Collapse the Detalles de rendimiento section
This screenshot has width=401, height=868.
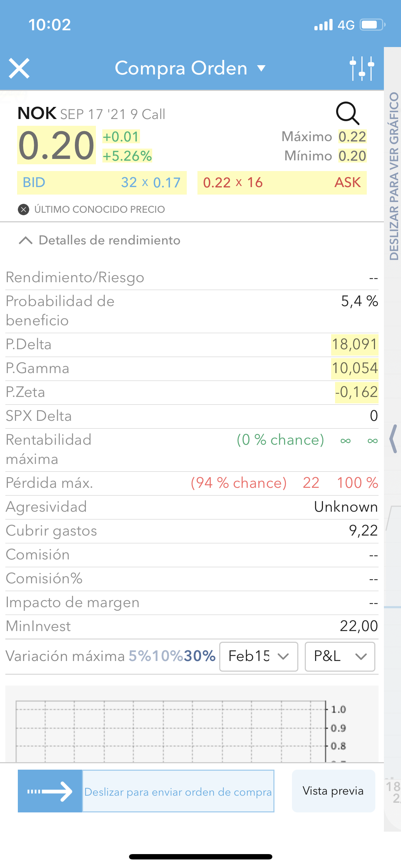[x=26, y=241]
